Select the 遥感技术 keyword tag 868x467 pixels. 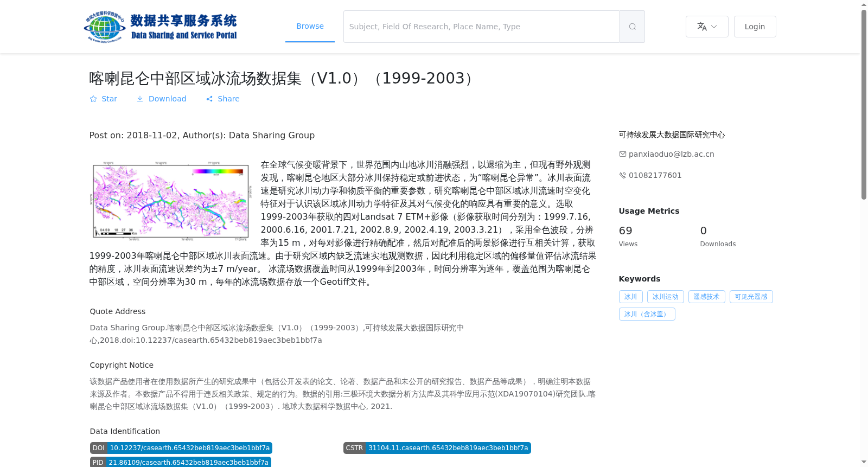click(707, 297)
